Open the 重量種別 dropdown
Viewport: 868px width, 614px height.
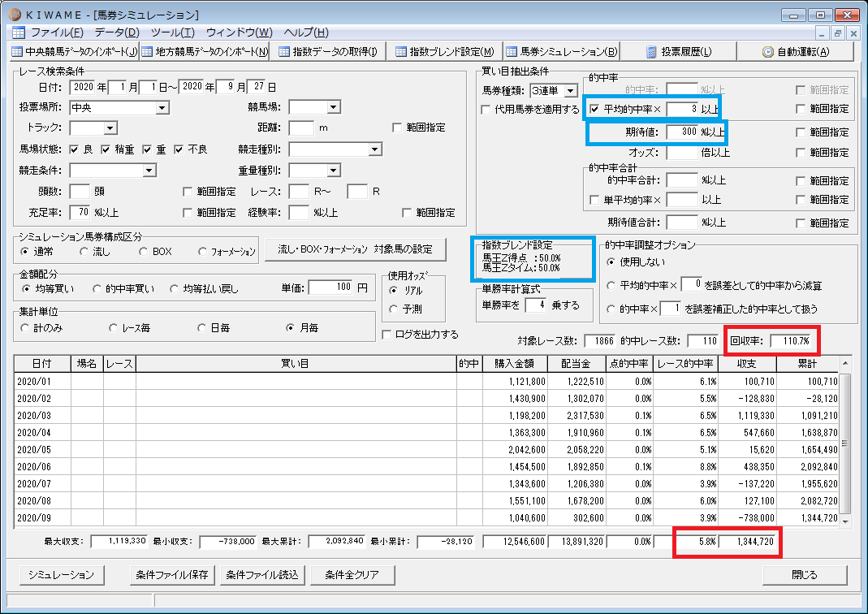333,171
